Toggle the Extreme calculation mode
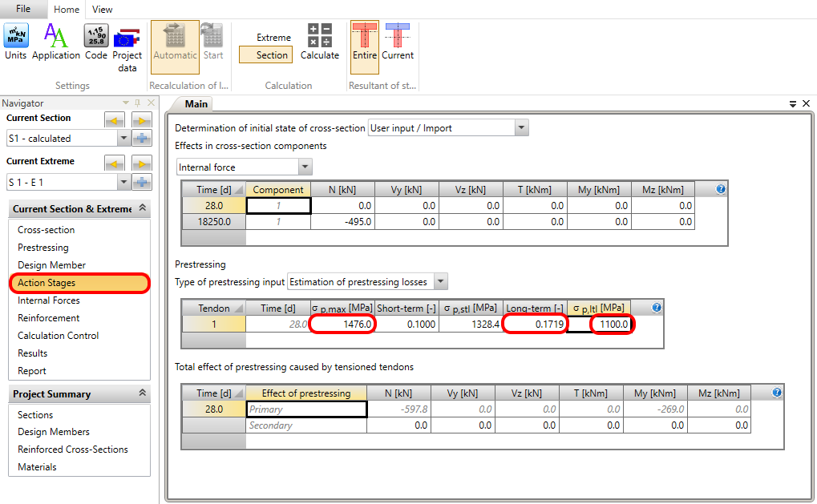 [273, 38]
